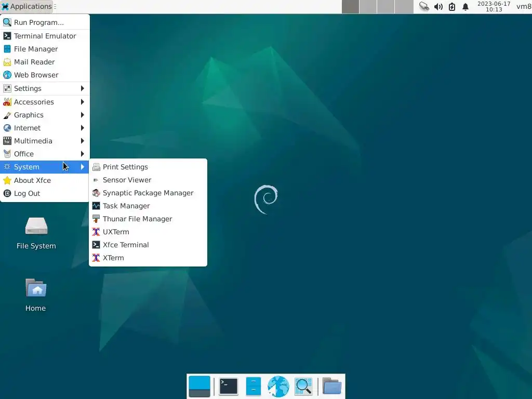The width and height of the screenshot is (532, 399).
Task: Launch XTerm from System submenu
Action: pyautogui.click(x=148, y=258)
